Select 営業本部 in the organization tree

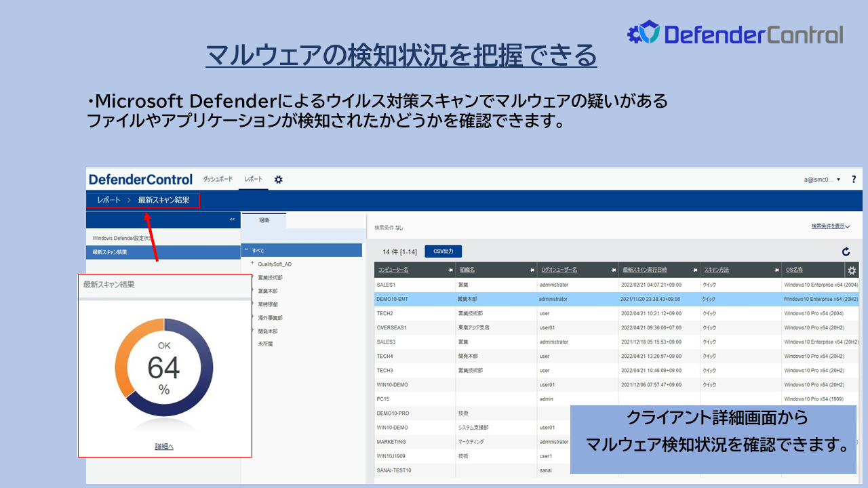(268, 291)
